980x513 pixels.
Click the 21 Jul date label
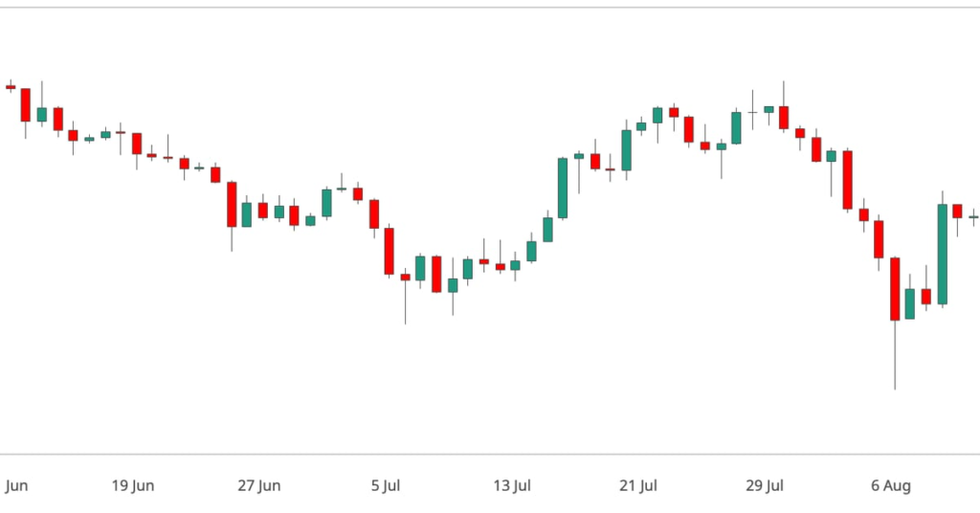click(638, 485)
